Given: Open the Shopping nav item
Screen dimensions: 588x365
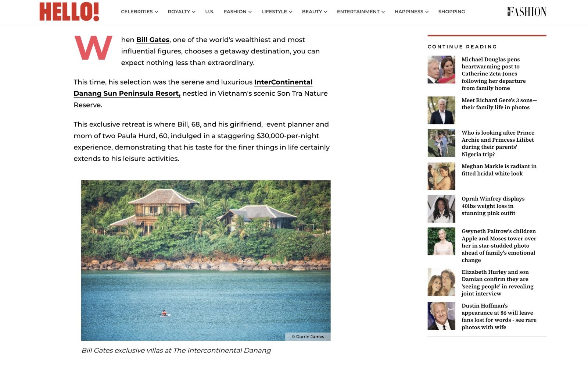Looking at the screenshot, I should point(451,12).
